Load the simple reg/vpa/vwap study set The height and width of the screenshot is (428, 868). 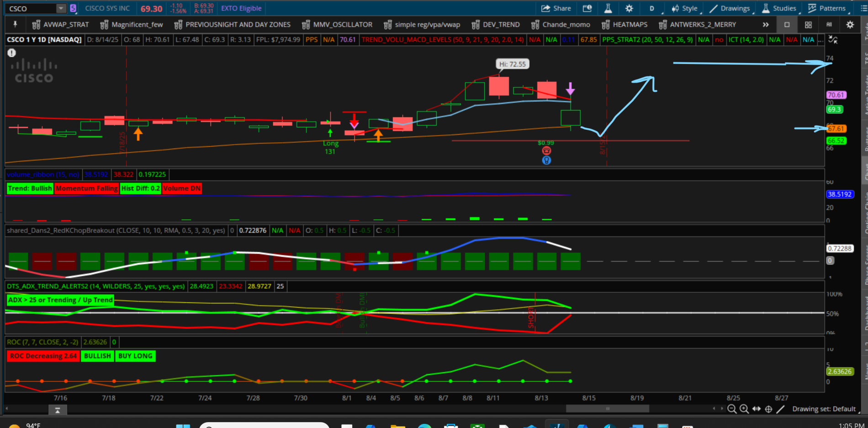[422, 25]
